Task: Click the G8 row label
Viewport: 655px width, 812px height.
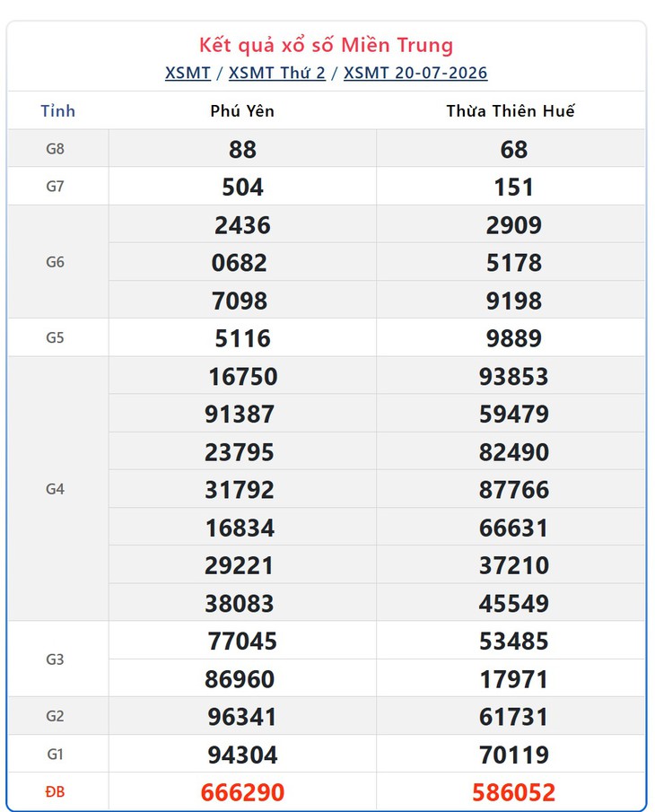Action: coord(56,149)
